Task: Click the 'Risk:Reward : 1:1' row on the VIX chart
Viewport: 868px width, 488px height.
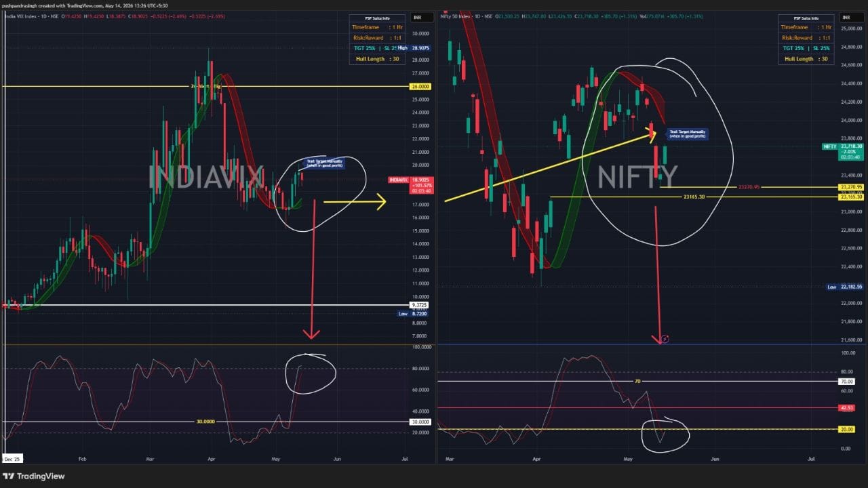Action: pyautogui.click(x=378, y=38)
